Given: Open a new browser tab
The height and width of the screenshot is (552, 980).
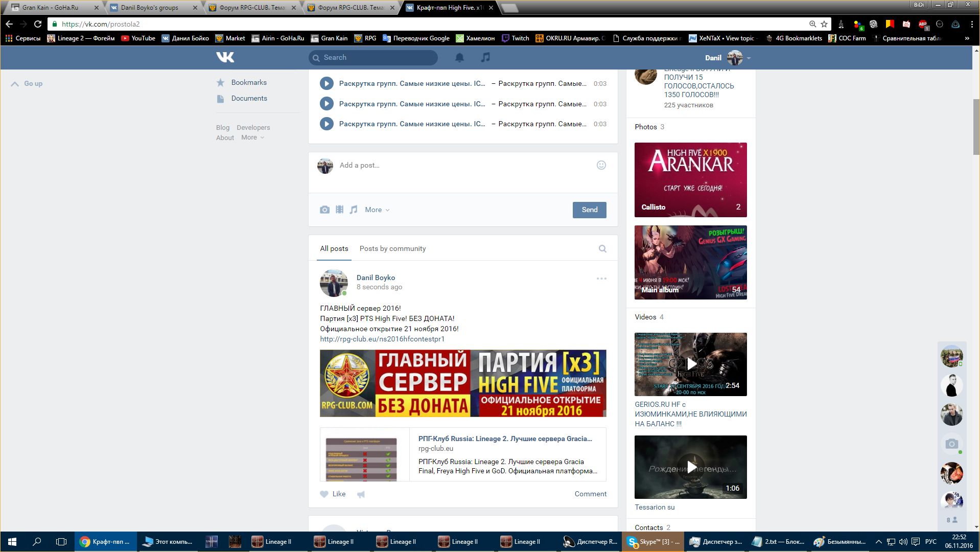Looking at the screenshot, I should pyautogui.click(x=509, y=8).
